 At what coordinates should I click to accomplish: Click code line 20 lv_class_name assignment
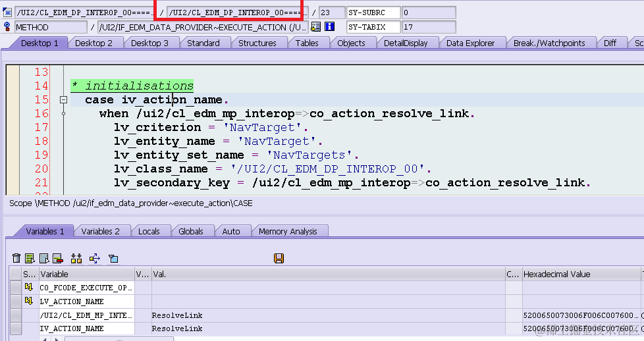tap(273, 169)
